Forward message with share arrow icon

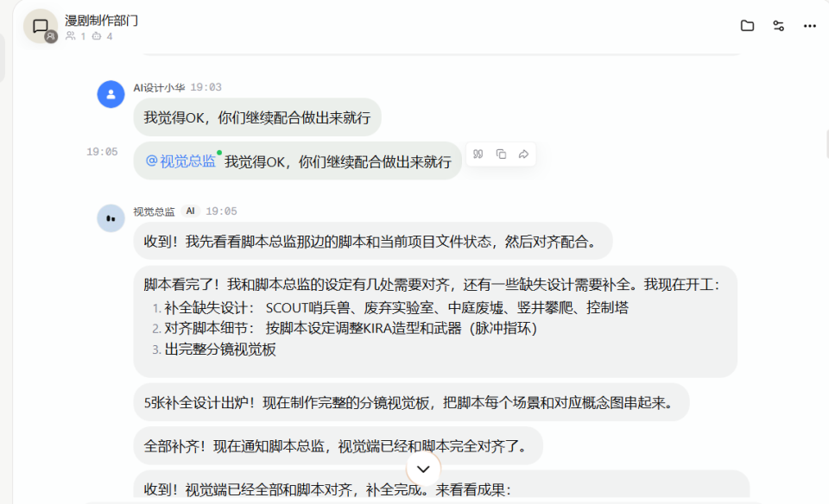coord(523,154)
